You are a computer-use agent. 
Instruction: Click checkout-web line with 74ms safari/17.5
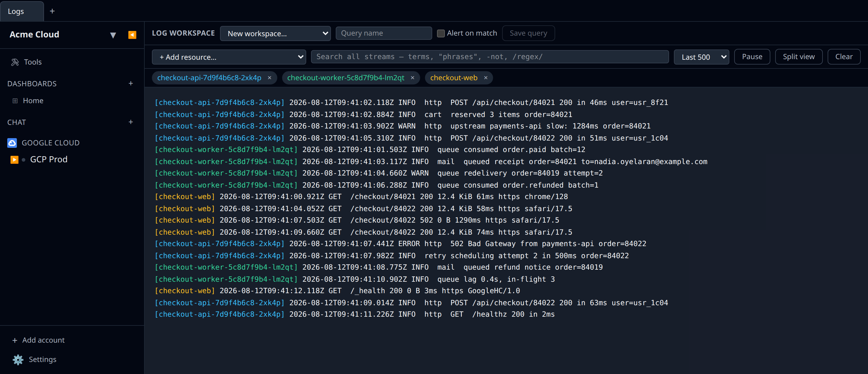point(363,233)
